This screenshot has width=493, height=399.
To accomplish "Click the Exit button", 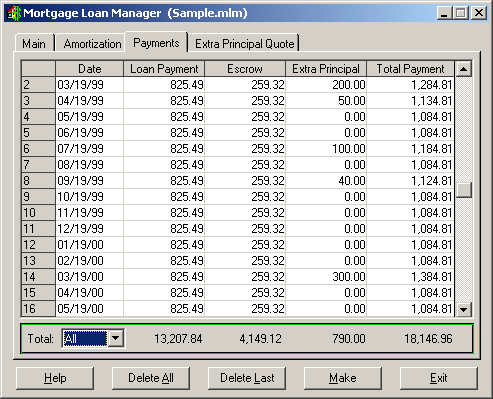I will point(439,378).
